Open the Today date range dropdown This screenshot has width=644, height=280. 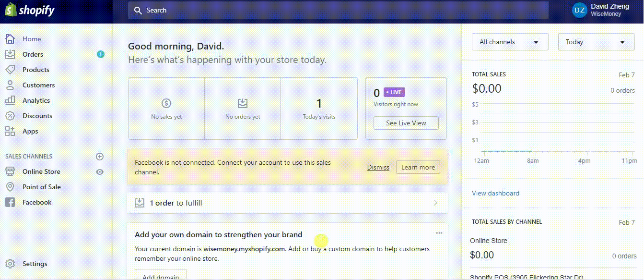(597, 42)
